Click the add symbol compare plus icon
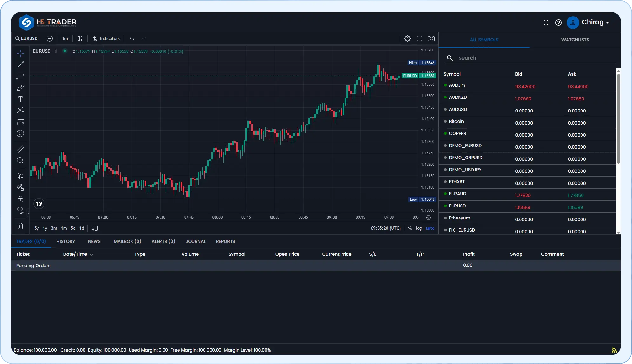 (50, 38)
